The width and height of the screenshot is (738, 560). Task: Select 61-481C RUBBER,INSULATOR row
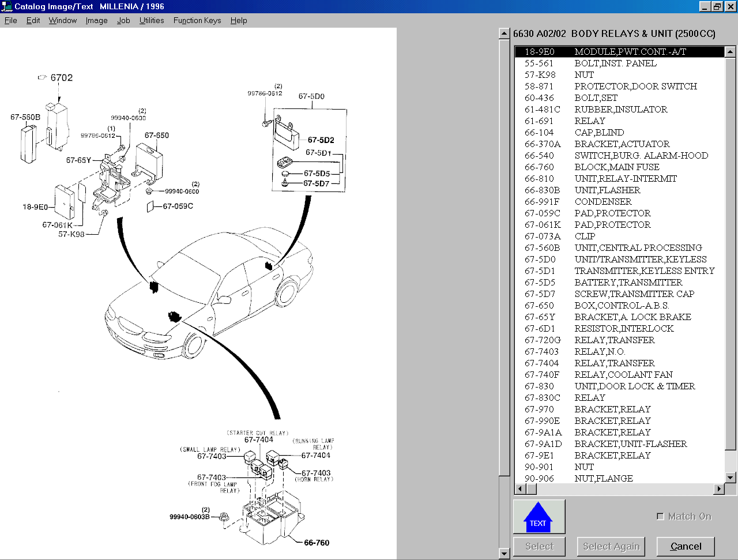click(619, 109)
